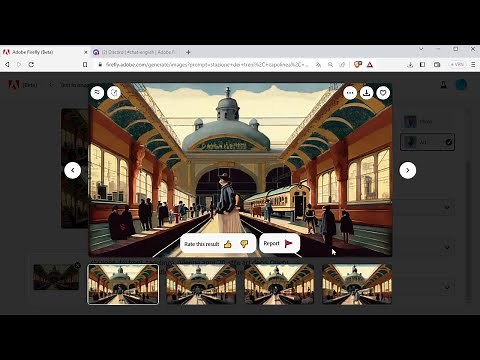Download the generated image
Screen dimensions: 480x360
pos(367,93)
